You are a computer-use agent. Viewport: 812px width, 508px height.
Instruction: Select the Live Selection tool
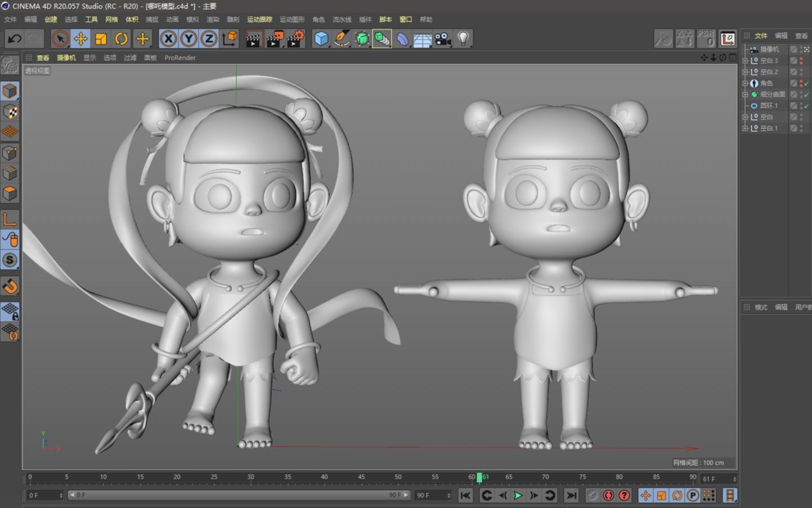click(x=60, y=39)
